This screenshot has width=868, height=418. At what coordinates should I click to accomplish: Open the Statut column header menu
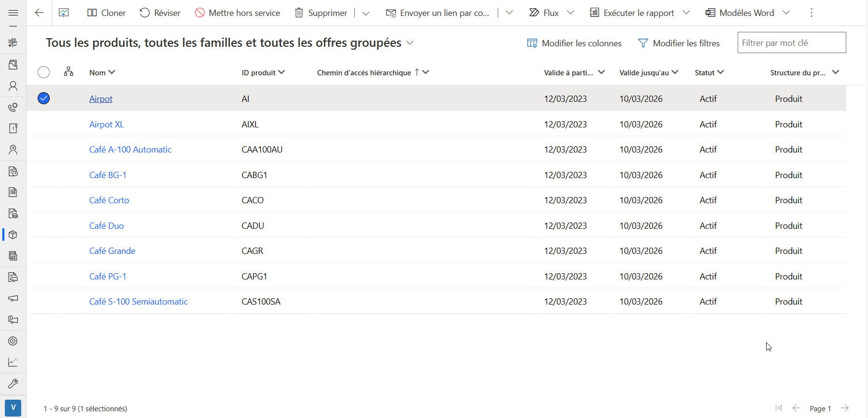click(709, 72)
